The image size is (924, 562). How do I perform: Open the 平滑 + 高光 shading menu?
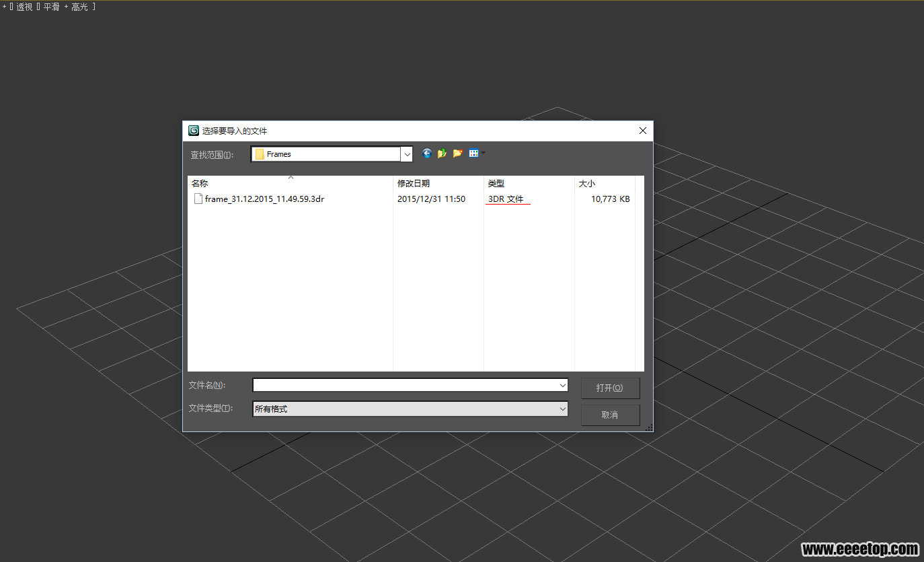click(66, 7)
